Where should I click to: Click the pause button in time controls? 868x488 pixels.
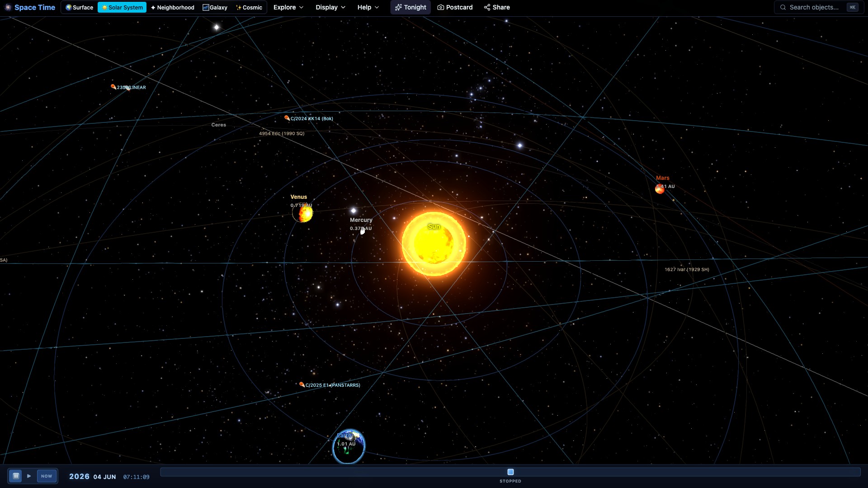[x=16, y=476]
